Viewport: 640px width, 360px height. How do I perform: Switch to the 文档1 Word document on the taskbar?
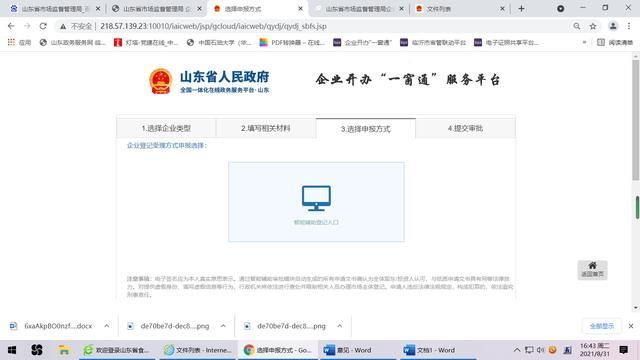click(x=438, y=350)
